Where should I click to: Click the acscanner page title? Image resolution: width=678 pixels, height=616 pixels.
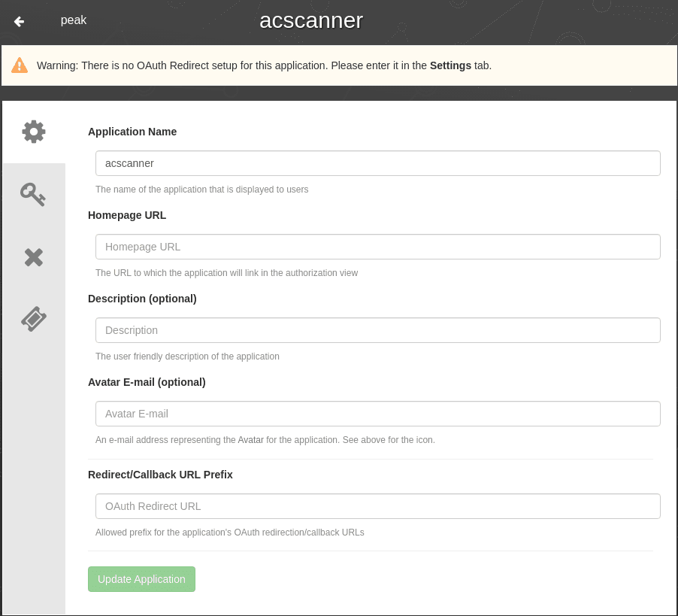(311, 21)
